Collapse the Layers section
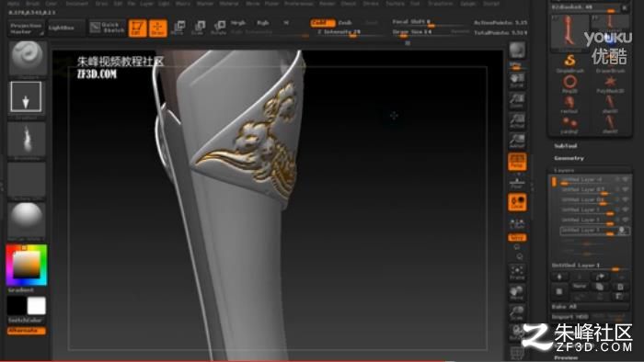Image resolution: width=644 pixels, height=362 pixels. coord(564,170)
